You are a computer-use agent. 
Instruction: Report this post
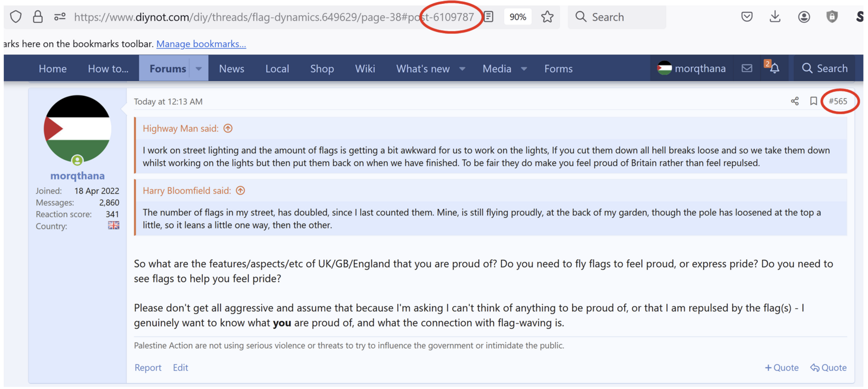pyautogui.click(x=148, y=368)
